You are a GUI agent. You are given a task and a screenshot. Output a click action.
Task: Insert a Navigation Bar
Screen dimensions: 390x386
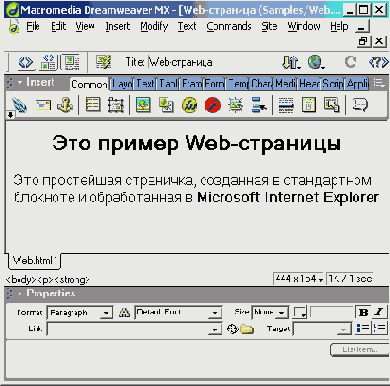coord(259,105)
